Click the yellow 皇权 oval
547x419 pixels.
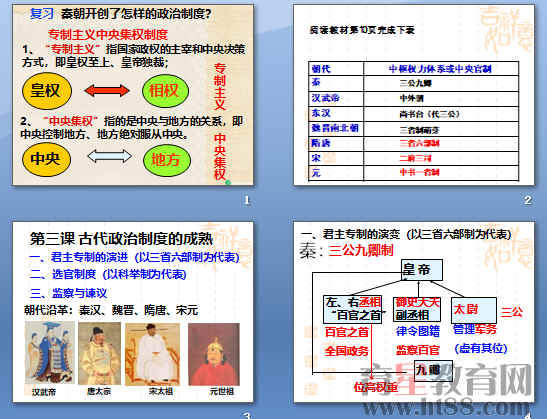pyautogui.click(x=47, y=91)
